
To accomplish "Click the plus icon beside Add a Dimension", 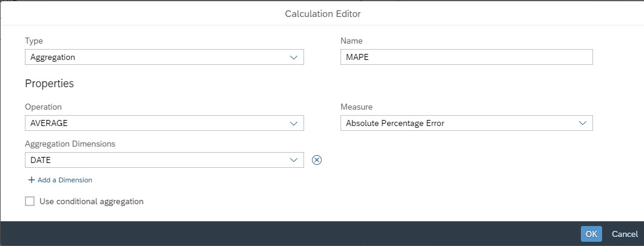I will point(31,180).
